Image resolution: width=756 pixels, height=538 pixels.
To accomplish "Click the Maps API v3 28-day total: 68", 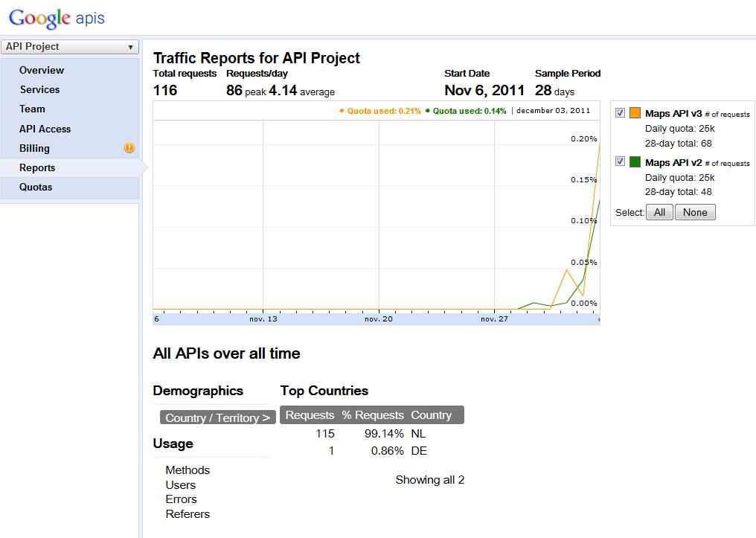I will (679, 143).
